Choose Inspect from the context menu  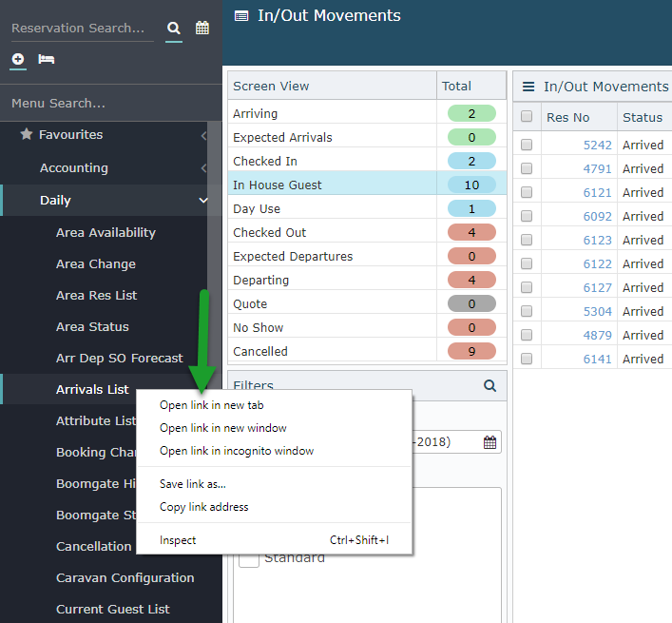(x=178, y=540)
